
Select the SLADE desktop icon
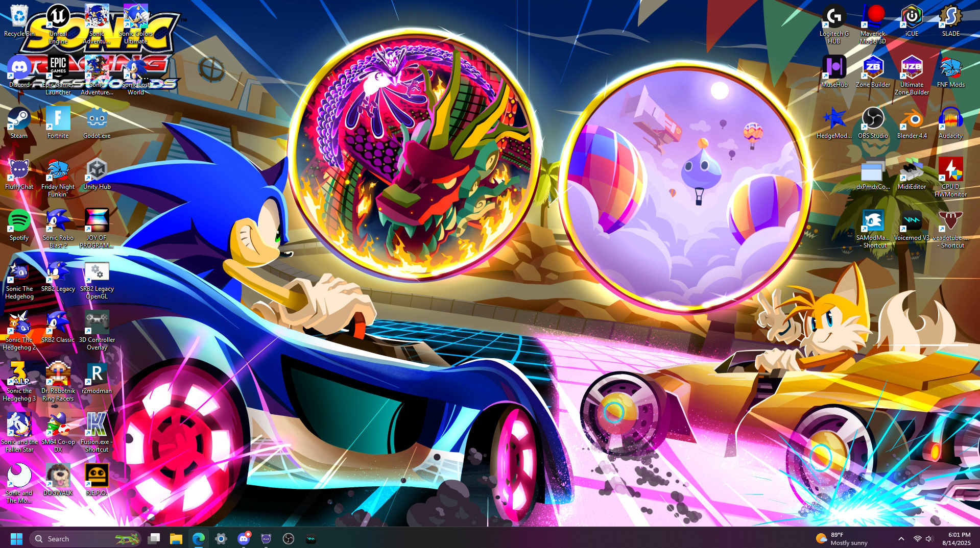click(x=951, y=21)
